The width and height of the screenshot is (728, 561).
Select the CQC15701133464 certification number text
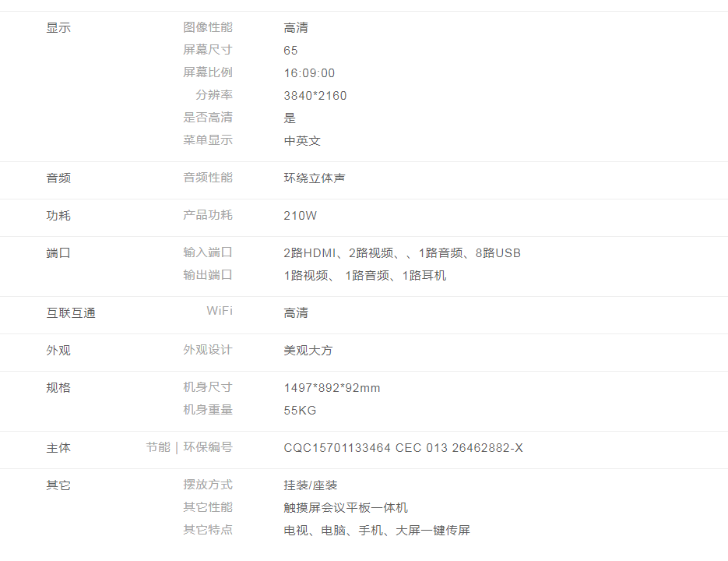[x=337, y=448]
